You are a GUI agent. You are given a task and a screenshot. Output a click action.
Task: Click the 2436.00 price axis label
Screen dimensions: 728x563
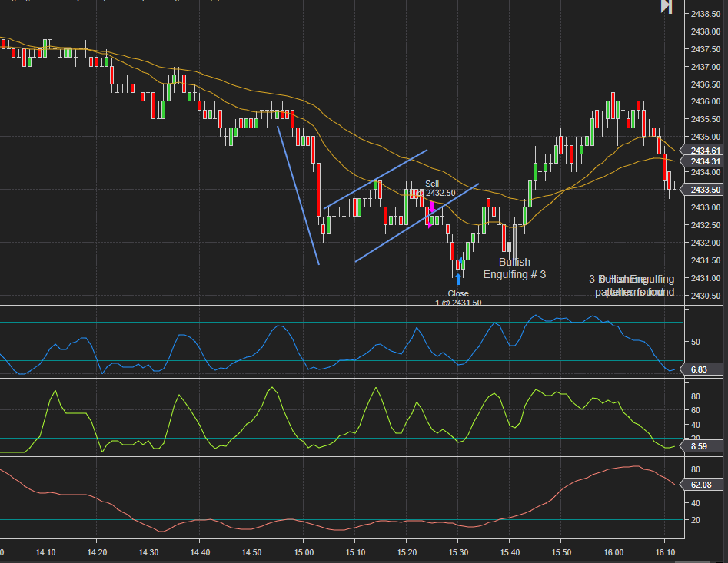point(705,101)
